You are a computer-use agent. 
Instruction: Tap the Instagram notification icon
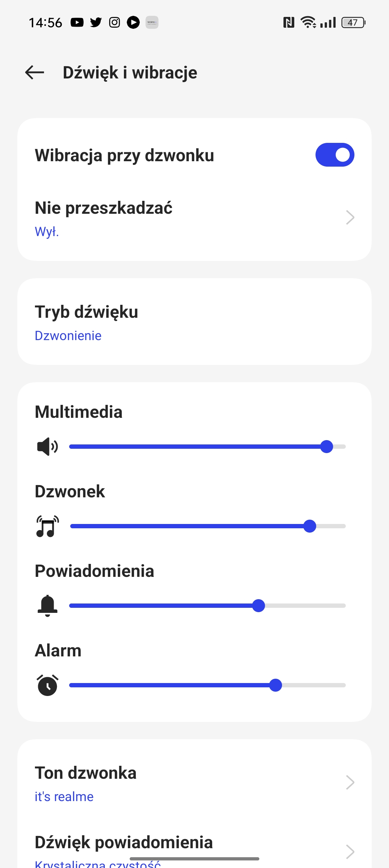(115, 23)
